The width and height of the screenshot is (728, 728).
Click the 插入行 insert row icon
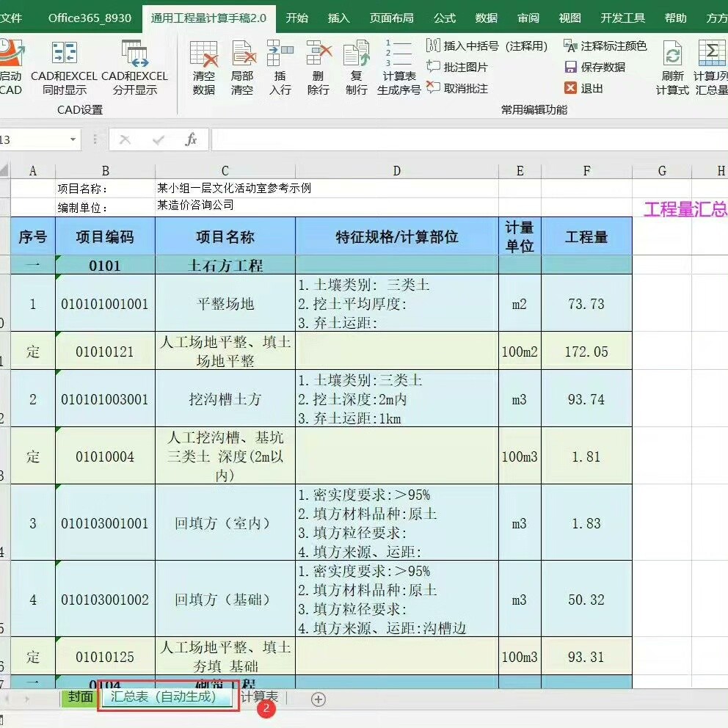(x=280, y=68)
